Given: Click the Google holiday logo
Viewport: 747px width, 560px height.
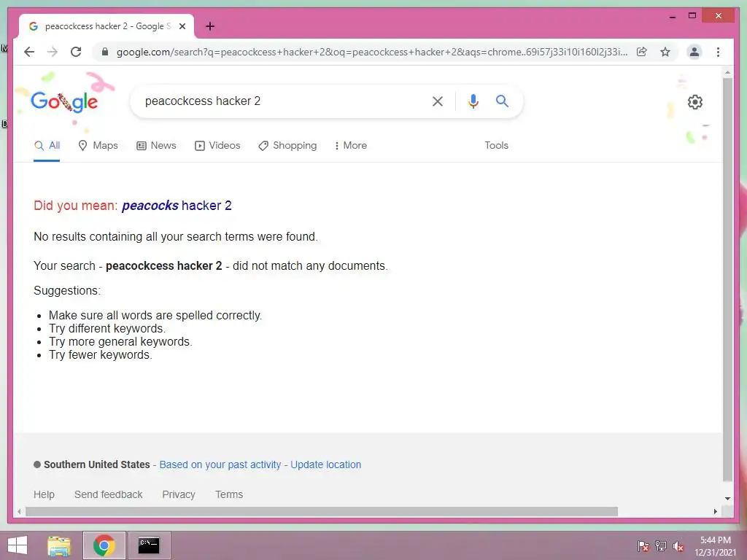Looking at the screenshot, I should point(64,102).
